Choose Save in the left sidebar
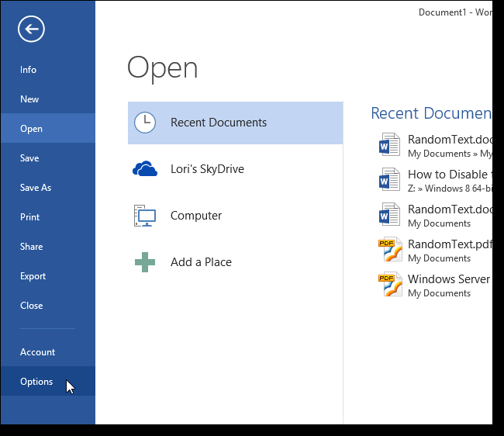Image resolution: width=504 pixels, height=436 pixels. pos(29,158)
